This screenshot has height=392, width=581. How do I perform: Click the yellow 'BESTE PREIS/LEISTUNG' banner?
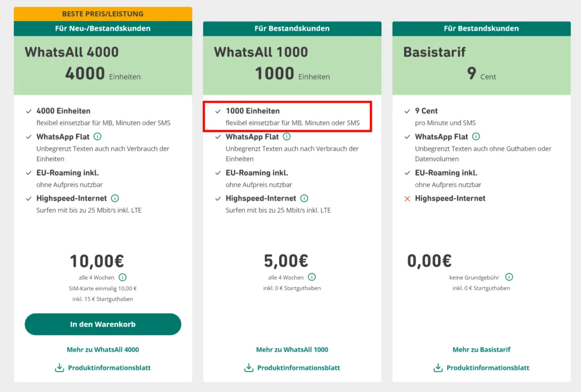(x=103, y=13)
